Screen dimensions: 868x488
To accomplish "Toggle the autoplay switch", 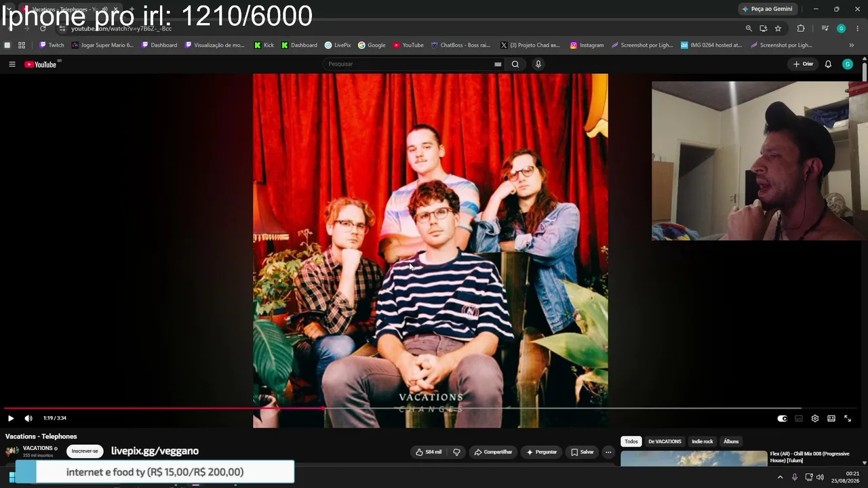I will 782,418.
